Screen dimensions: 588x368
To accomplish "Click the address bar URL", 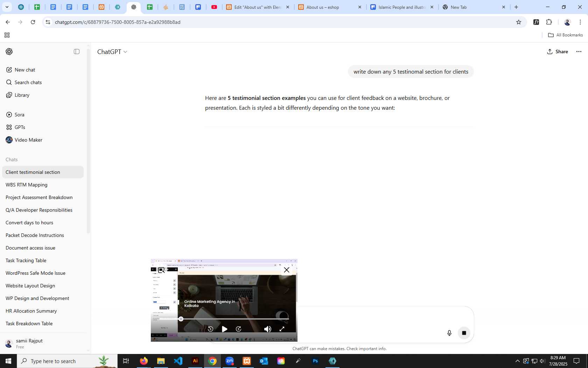I will pos(118,22).
